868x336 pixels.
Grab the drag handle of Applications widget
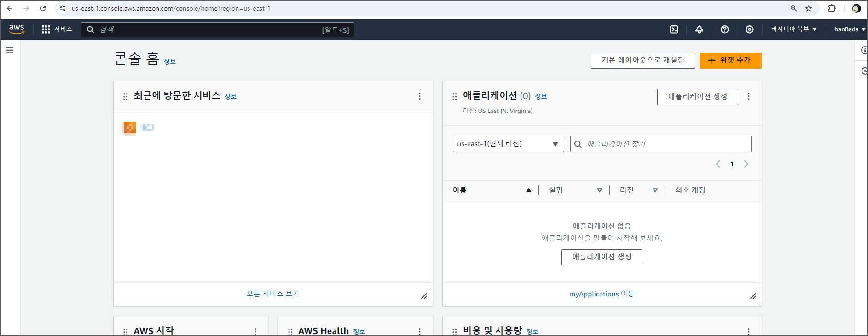tap(455, 97)
